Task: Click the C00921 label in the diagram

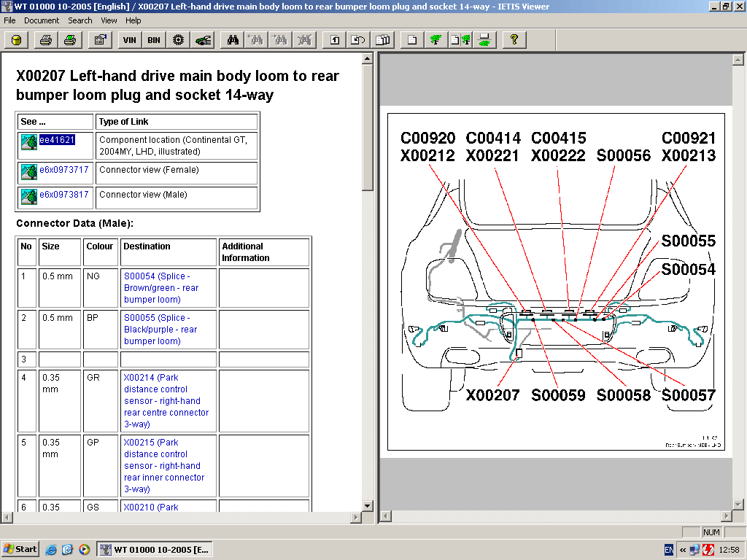Action: click(689, 138)
